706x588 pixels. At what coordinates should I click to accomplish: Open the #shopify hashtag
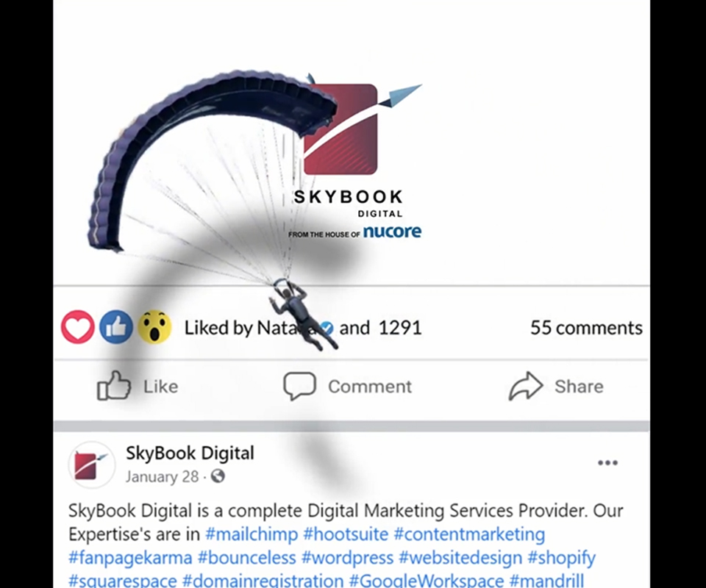click(x=561, y=557)
